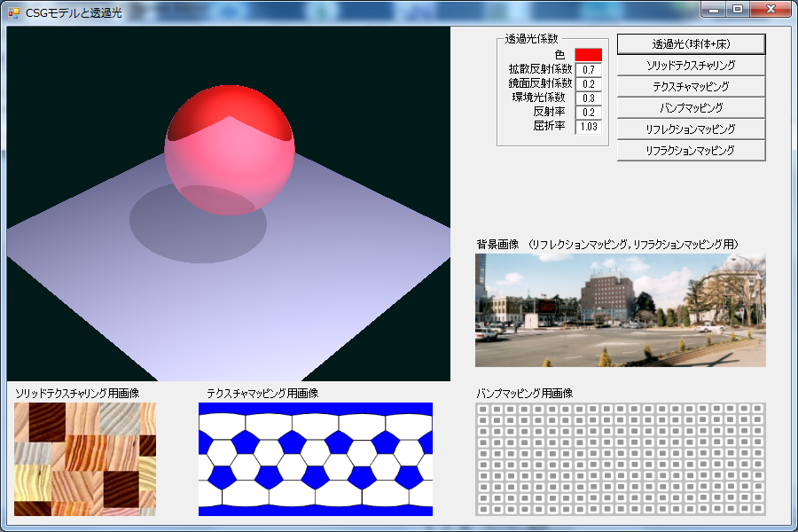Click the 屈折率 label text
Viewport: 798px width, 532px height.
pos(549,126)
